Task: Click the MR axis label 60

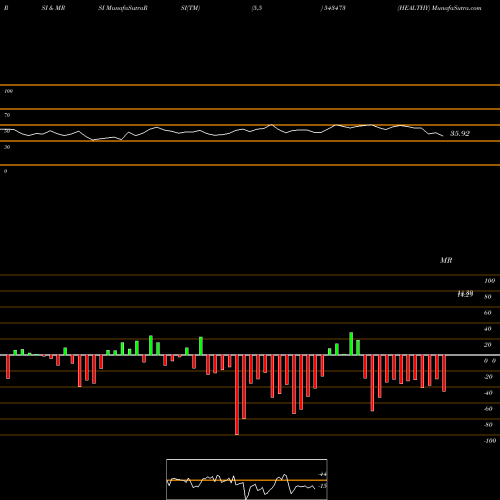Action: [x=488, y=313]
